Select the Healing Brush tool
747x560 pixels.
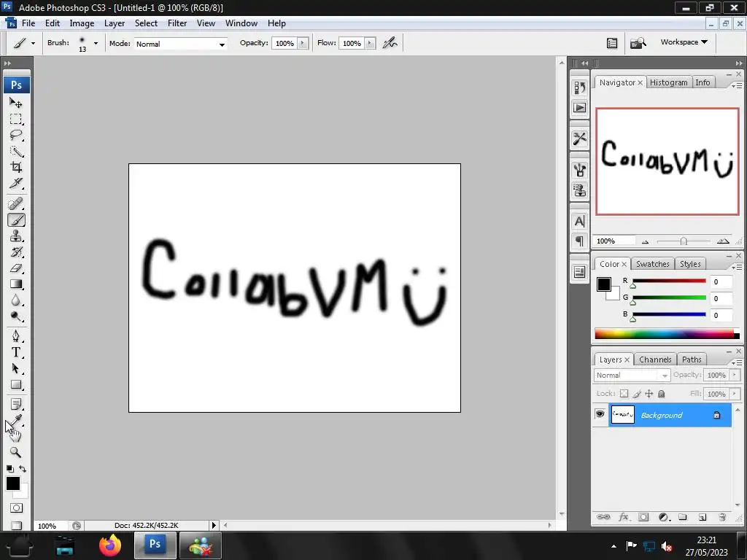pos(16,204)
